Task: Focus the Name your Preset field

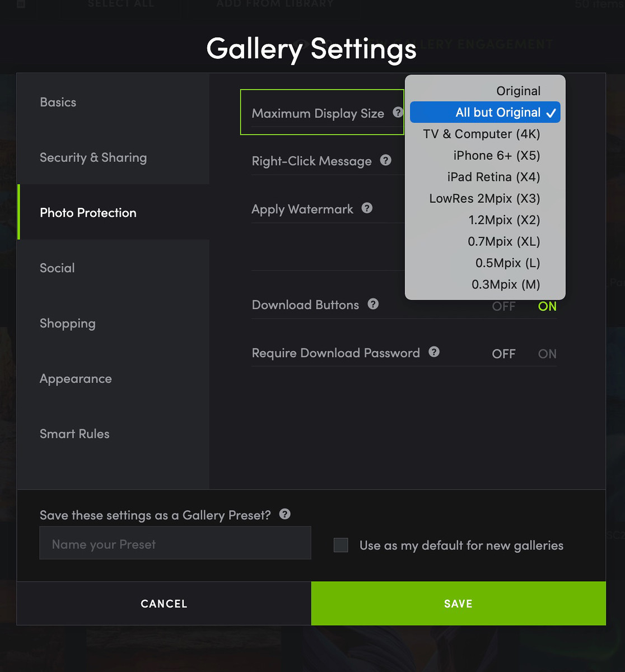Action: click(175, 543)
